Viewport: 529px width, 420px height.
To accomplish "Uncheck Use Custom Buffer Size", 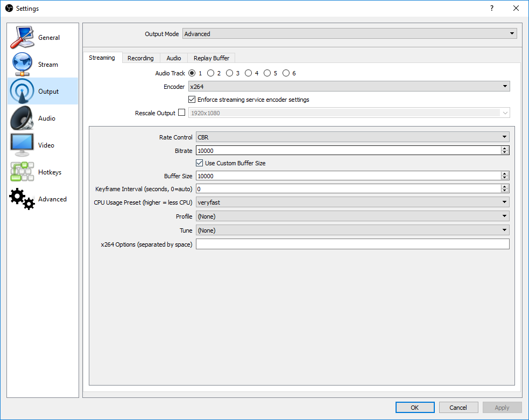I will pyautogui.click(x=200, y=163).
